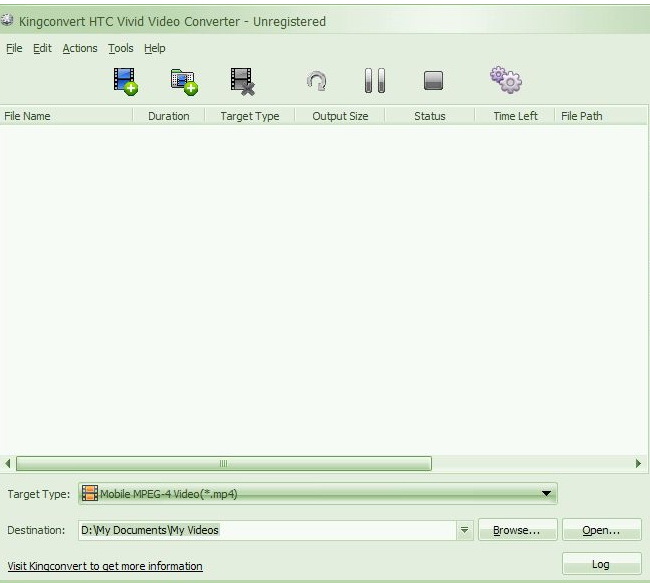This screenshot has width=650, height=583.
Task: Click the Add Video Folder icon
Action: (184, 82)
